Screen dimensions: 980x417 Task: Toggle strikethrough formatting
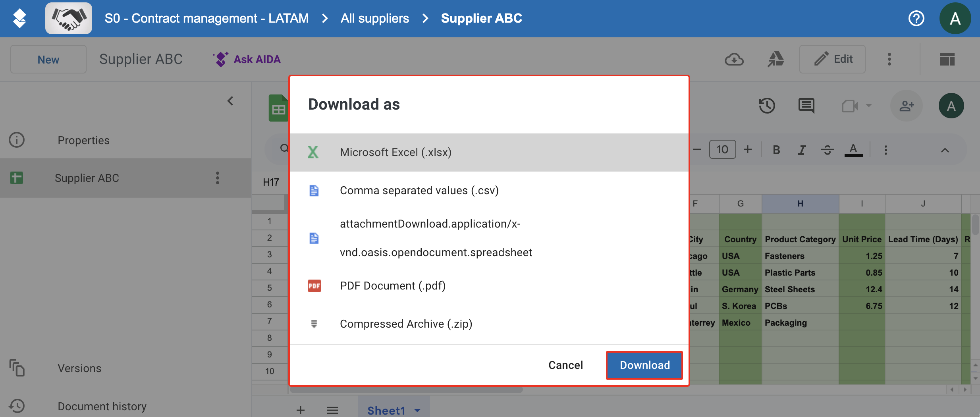coord(827,150)
